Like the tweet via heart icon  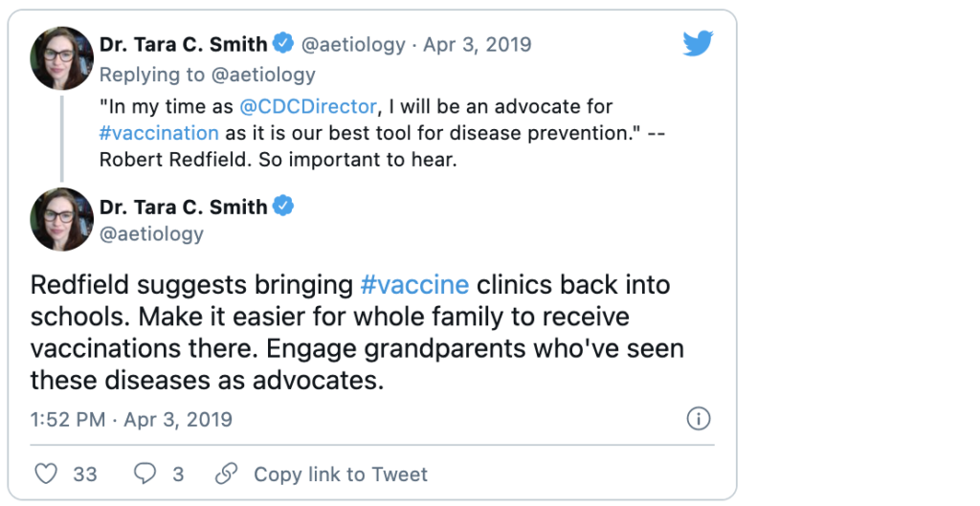(46, 474)
